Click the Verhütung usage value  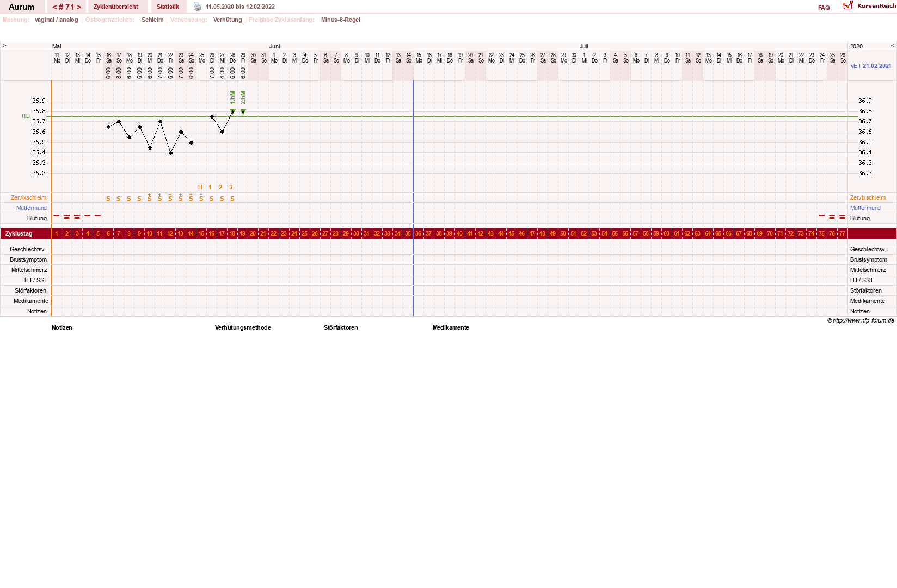[x=228, y=20]
